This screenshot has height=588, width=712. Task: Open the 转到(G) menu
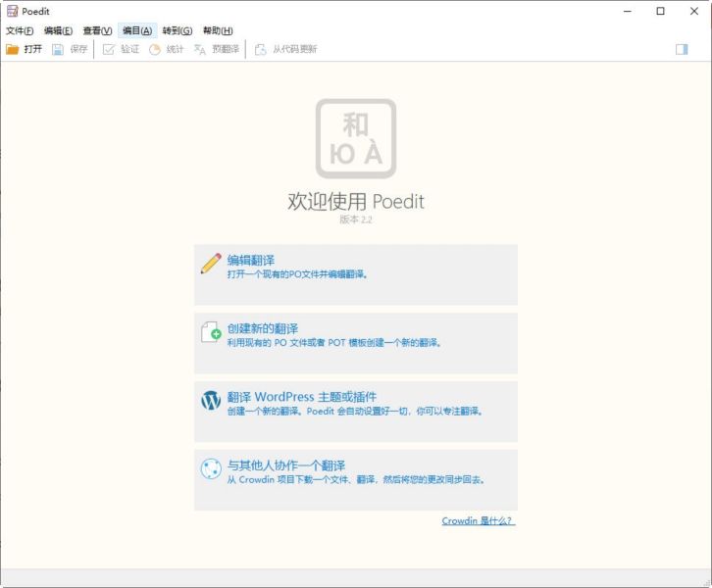click(x=178, y=30)
